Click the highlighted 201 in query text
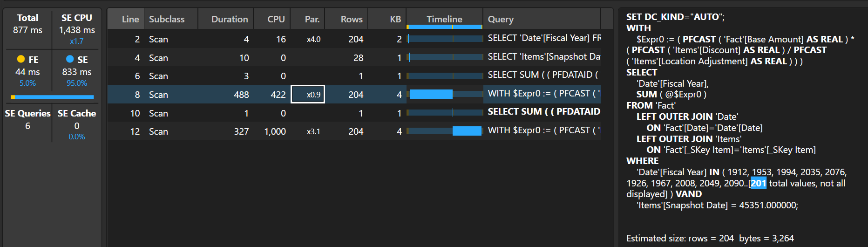This screenshot has width=868, height=247. (x=758, y=183)
